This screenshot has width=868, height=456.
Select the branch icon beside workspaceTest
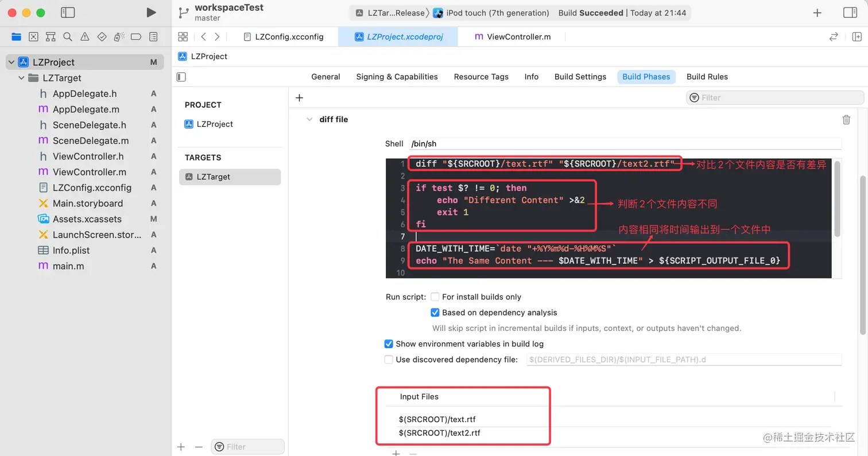183,13
